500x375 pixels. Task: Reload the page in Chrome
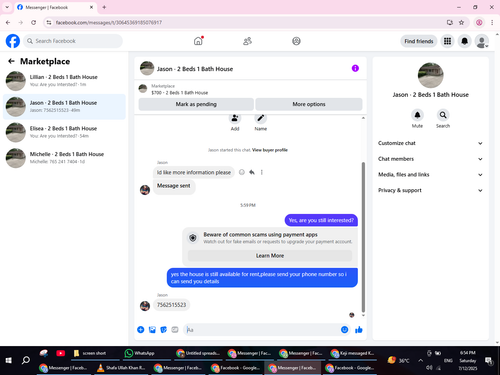tap(33, 22)
